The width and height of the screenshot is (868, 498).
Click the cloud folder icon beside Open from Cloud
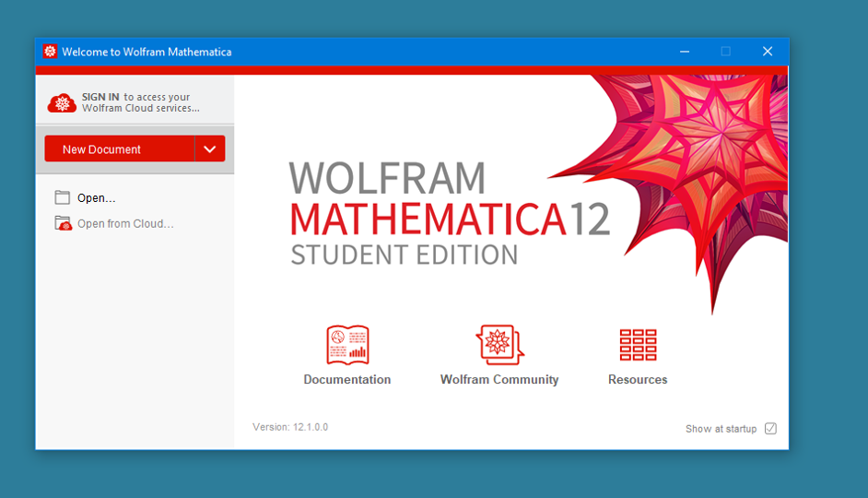click(63, 223)
